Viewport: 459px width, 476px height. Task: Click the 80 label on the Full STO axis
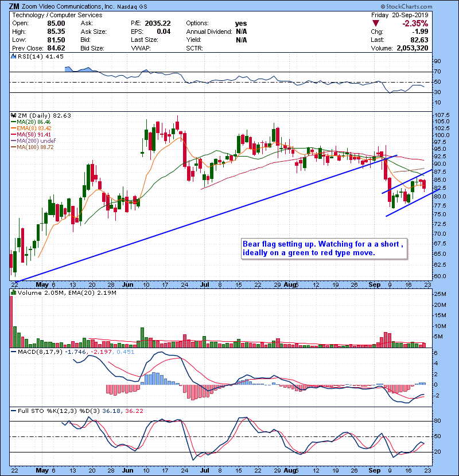[x=437, y=421]
